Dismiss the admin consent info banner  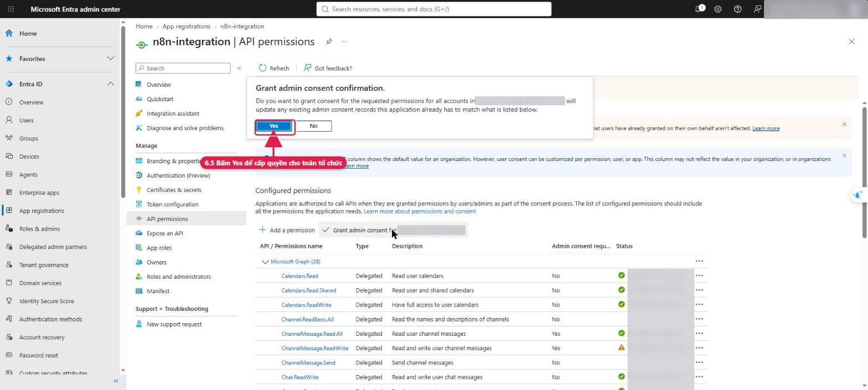(844, 124)
